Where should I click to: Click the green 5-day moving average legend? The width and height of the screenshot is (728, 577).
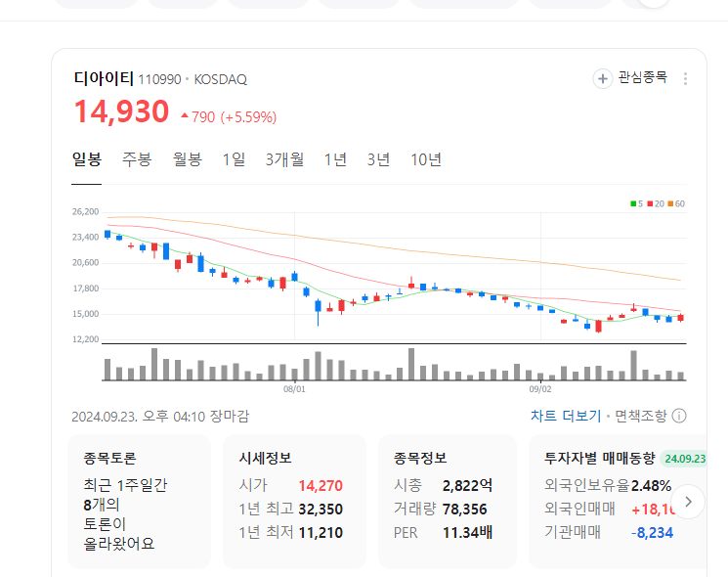tap(636, 204)
